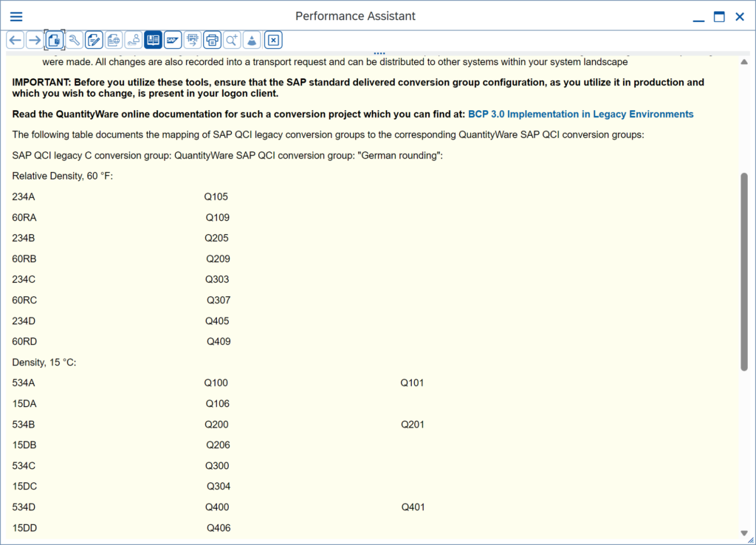
Task: Select the value Q209
Action: [218, 259]
